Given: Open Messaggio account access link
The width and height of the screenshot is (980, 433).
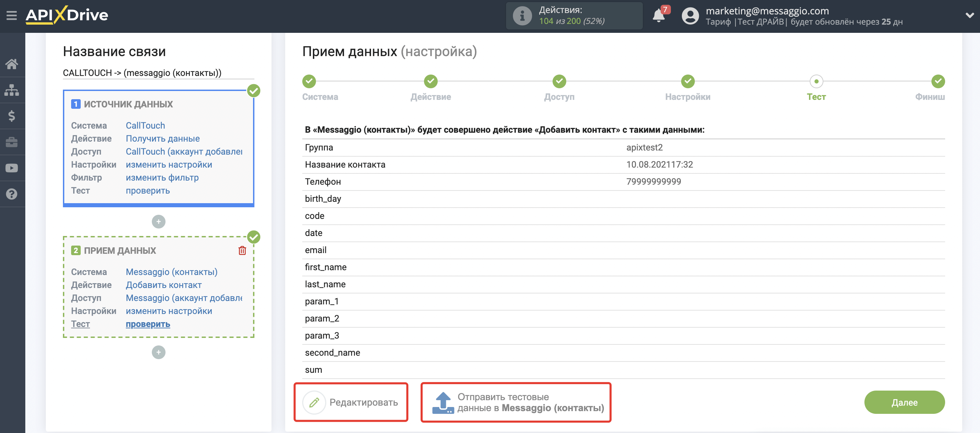Looking at the screenshot, I should (x=184, y=298).
